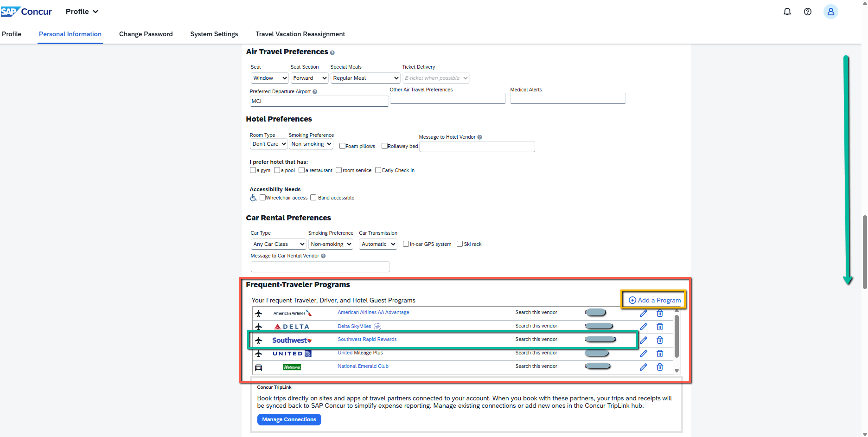This screenshot has width=868, height=437.
Task: Open the notifications bell
Action: point(787,11)
